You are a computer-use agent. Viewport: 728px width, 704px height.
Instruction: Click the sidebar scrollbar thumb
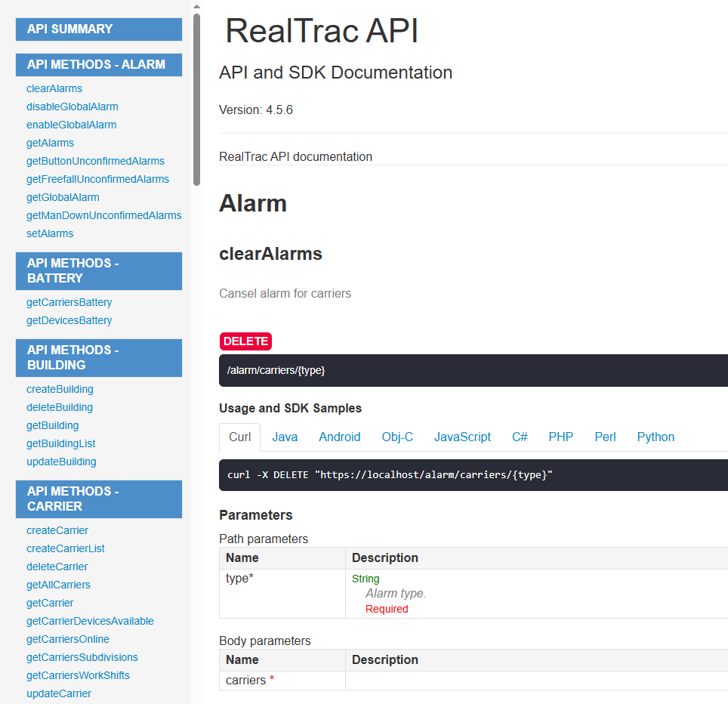196,98
